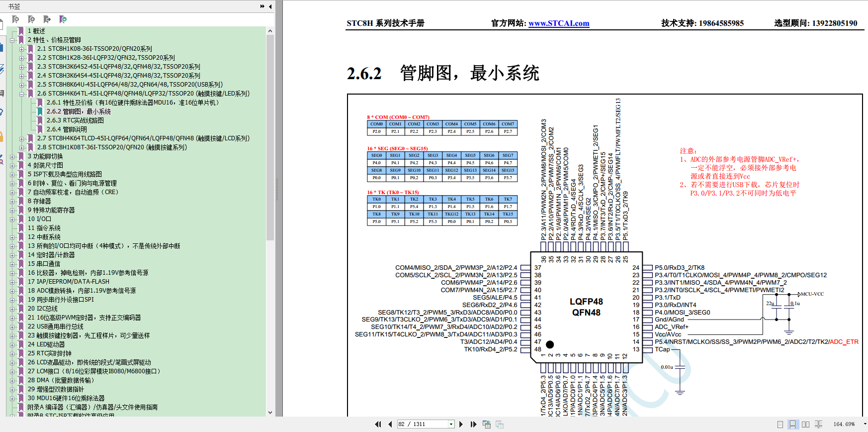Click the go-to bookmark arrow icon

(x=47, y=19)
